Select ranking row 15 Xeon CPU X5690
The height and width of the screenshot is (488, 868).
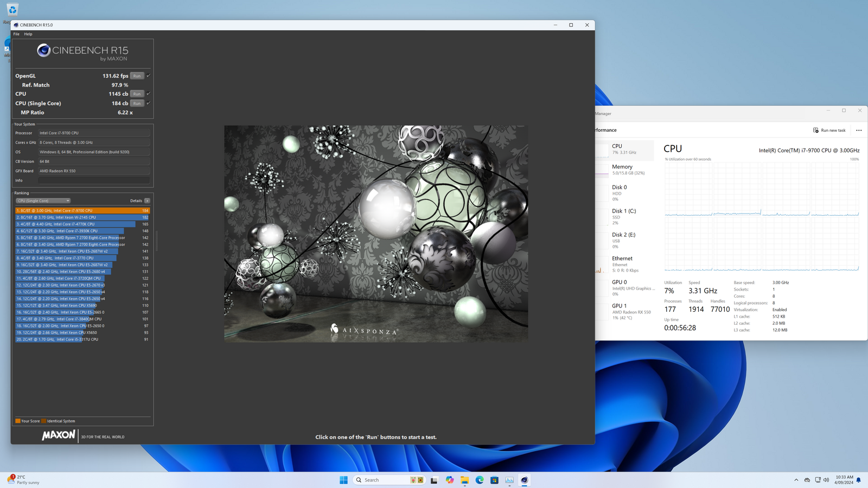click(x=82, y=305)
